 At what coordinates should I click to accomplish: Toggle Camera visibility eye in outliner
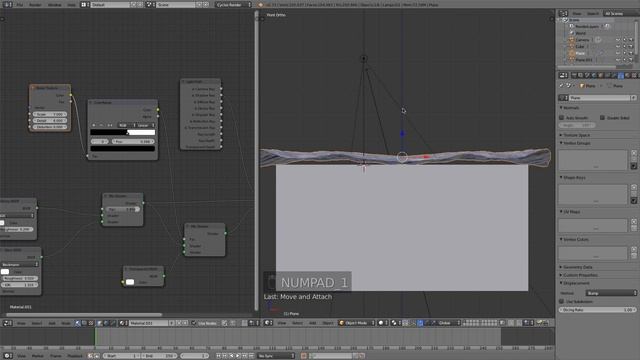pyautogui.click(x=618, y=40)
